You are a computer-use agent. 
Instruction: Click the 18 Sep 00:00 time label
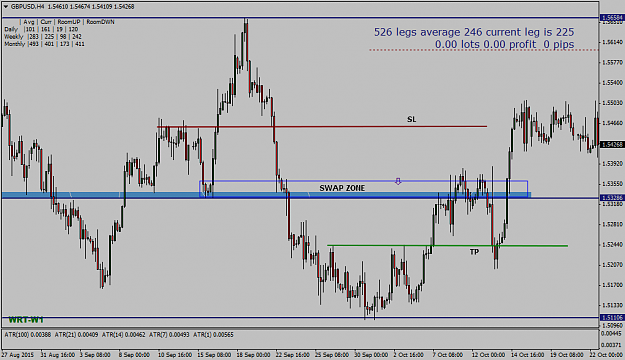point(253,354)
